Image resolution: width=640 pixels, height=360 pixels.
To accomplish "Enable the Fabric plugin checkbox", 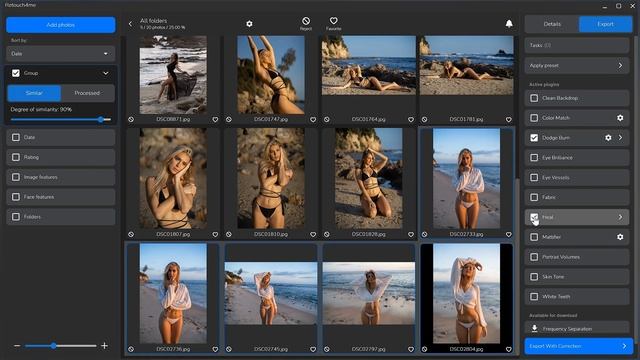I will tap(534, 198).
